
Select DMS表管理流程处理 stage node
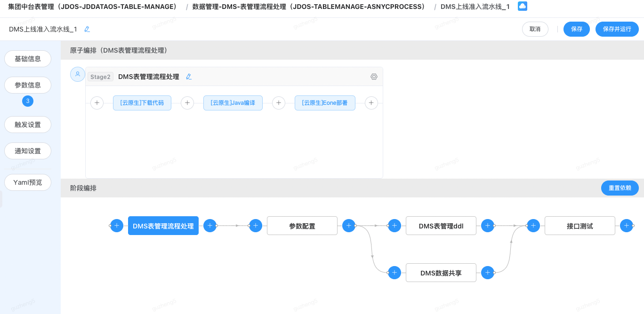click(x=163, y=226)
